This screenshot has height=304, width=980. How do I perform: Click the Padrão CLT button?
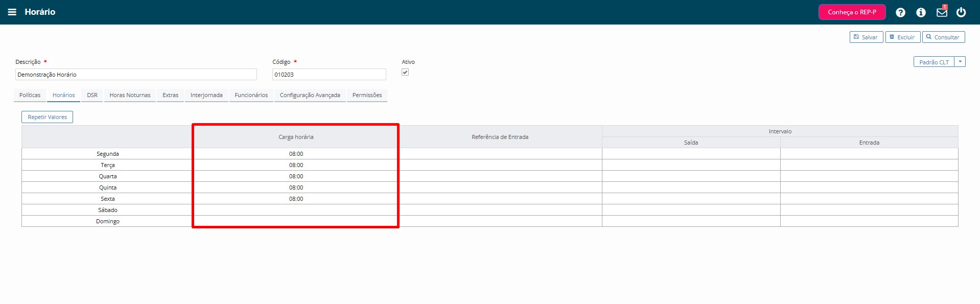pos(934,62)
